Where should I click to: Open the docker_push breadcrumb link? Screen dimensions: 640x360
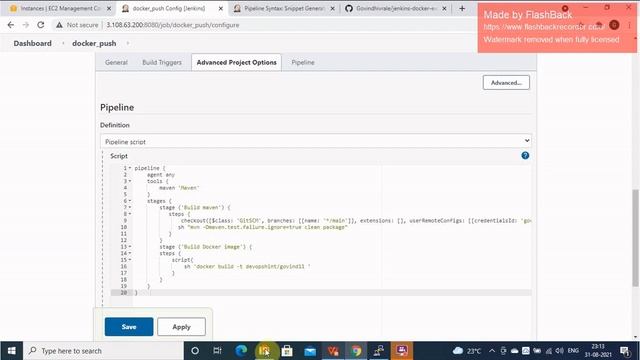point(94,43)
